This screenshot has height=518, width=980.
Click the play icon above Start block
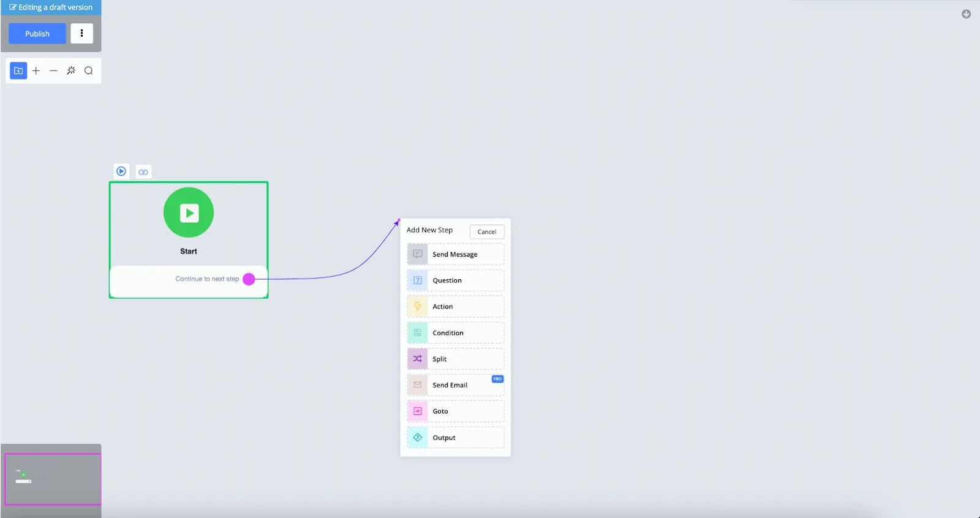121,171
